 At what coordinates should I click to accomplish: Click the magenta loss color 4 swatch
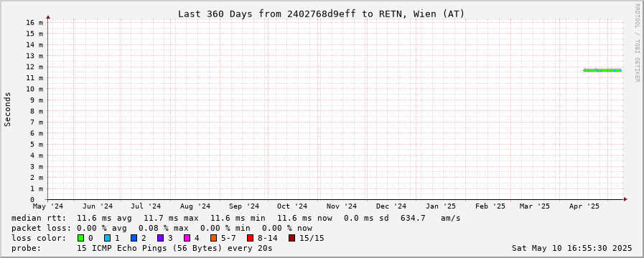pyautogui.click(x=187, y=238)
